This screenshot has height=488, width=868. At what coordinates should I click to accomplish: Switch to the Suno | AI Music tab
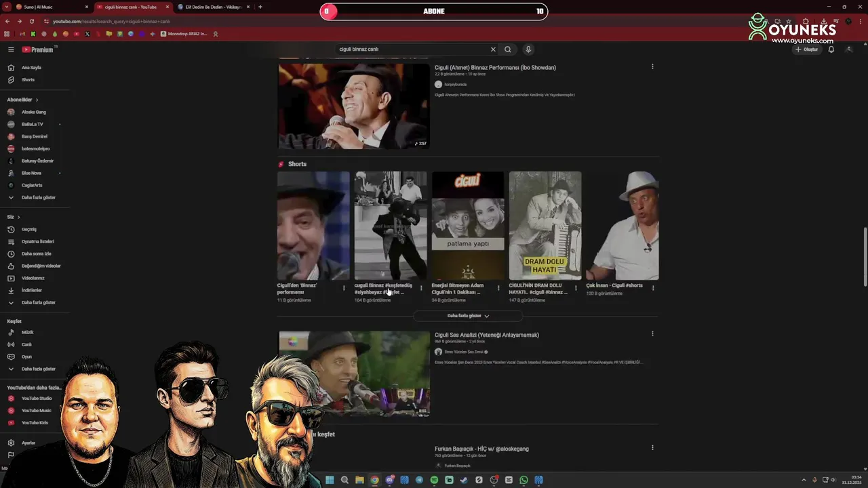[x=52, y=7]
